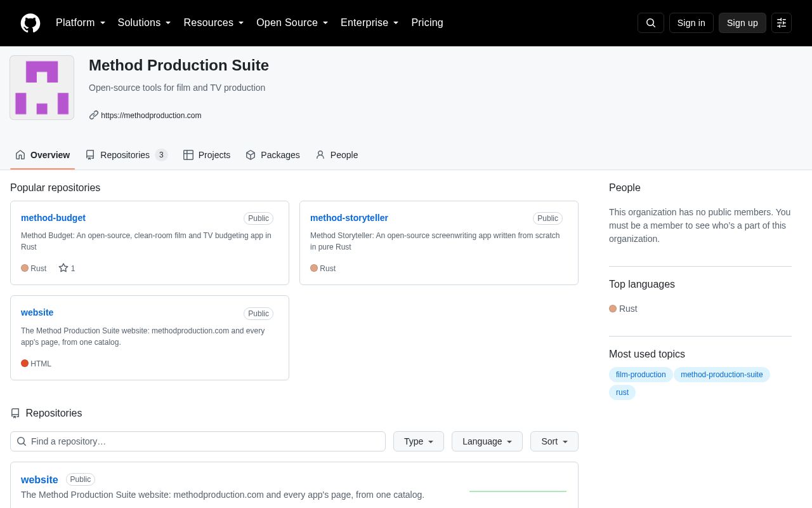The width and height of the screenshot is (812, 508).
Task: Click the Find a repository search field
Action: pyautogui.click(x=198, y=441)
